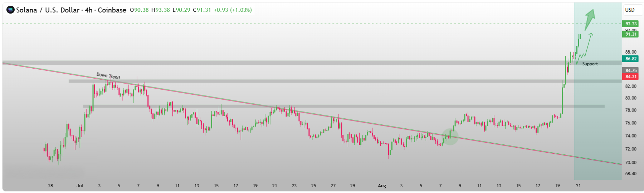644x193 pixels.
Task: Click the C91.31 close value
Action: 202,10
